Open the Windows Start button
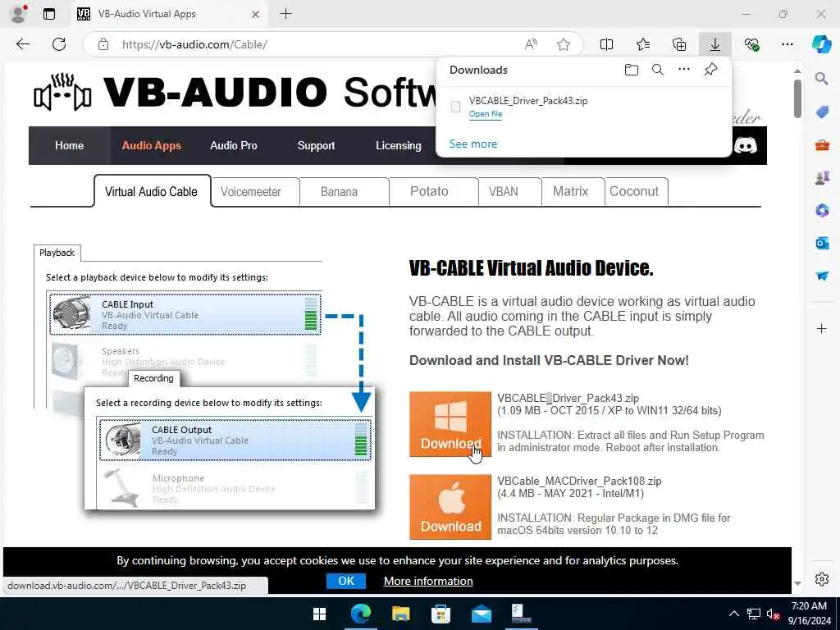Viewport: 840px width, 630px height. (x=320, y=614)
